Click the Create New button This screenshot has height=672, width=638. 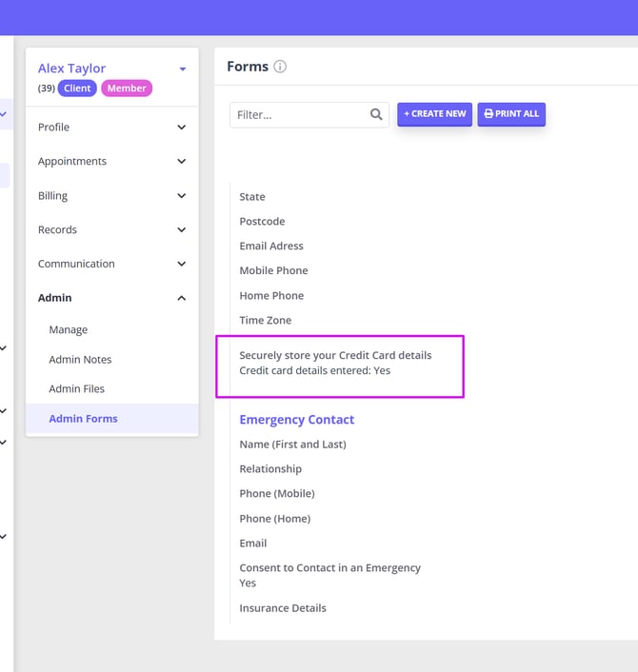click(x=434, y=114)
